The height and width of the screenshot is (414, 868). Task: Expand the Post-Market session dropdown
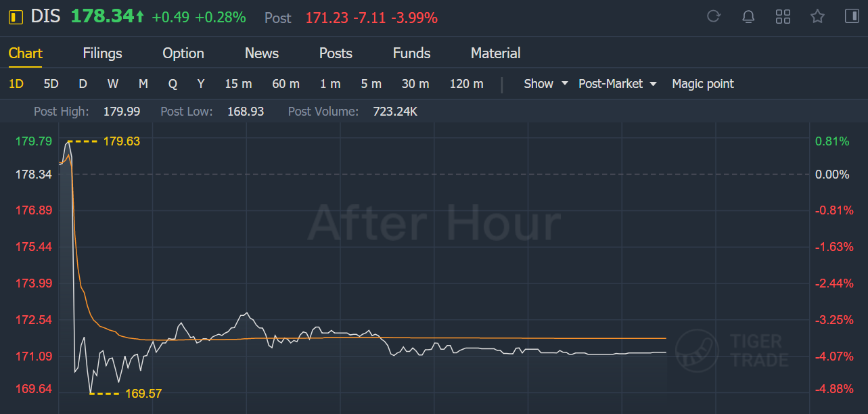click(618, 84)
